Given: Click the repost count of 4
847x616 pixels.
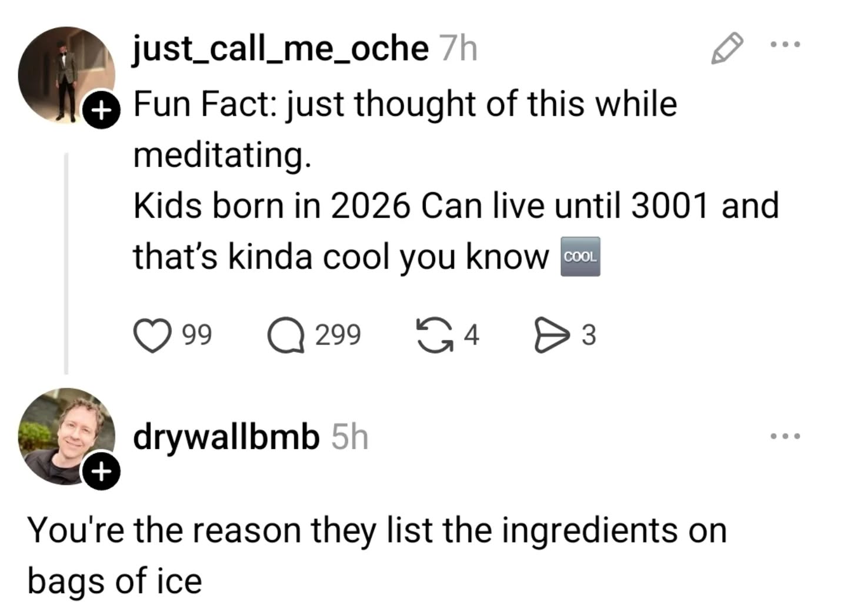Looking at the screenshot, I should click(472, 335).
